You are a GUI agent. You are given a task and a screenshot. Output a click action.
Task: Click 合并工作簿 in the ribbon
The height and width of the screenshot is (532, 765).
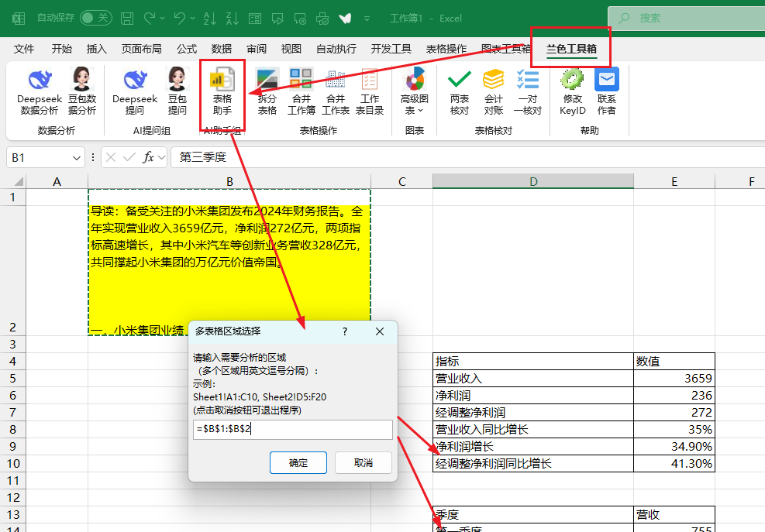pyautogui.click(x=301, y=91)
